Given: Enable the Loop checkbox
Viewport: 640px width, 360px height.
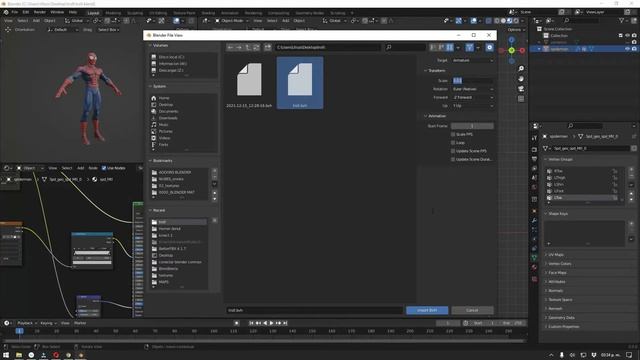Looking at the screenshot, I should [453, 143].
